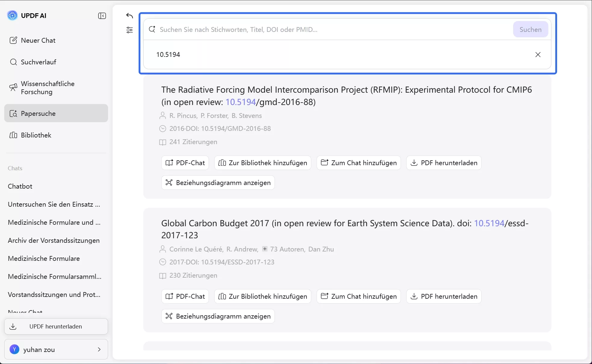Open search filter settings icon
The height and width of the screenshot is (364, 592).
tap(129, 30)
